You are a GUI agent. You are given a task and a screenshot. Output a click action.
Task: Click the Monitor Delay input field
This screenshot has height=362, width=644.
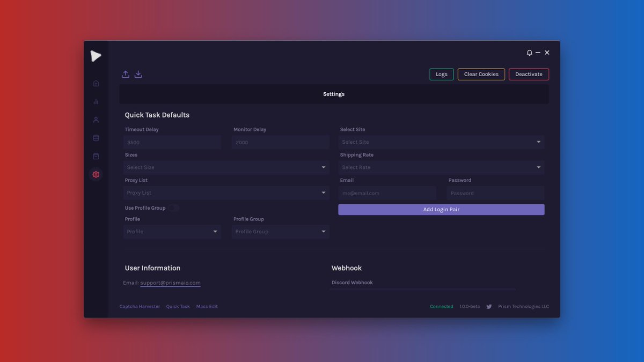tap(281, 142)
